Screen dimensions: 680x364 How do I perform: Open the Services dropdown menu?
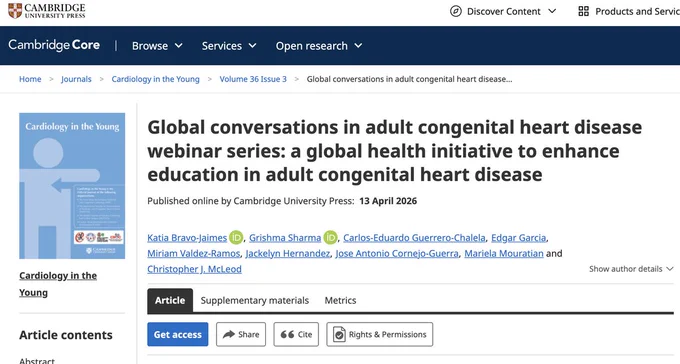point(229,46)
